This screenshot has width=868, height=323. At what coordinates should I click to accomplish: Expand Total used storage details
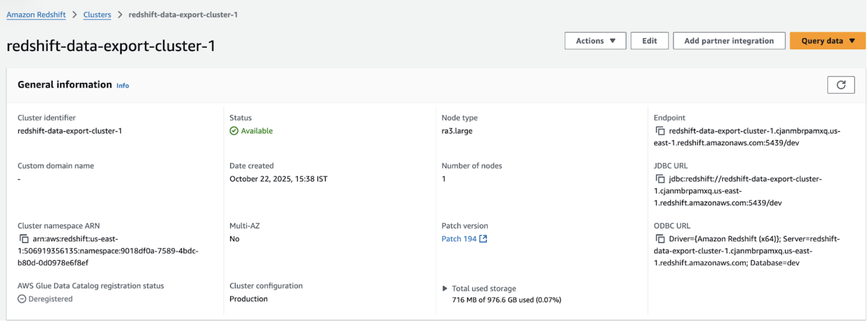point(445,289)
